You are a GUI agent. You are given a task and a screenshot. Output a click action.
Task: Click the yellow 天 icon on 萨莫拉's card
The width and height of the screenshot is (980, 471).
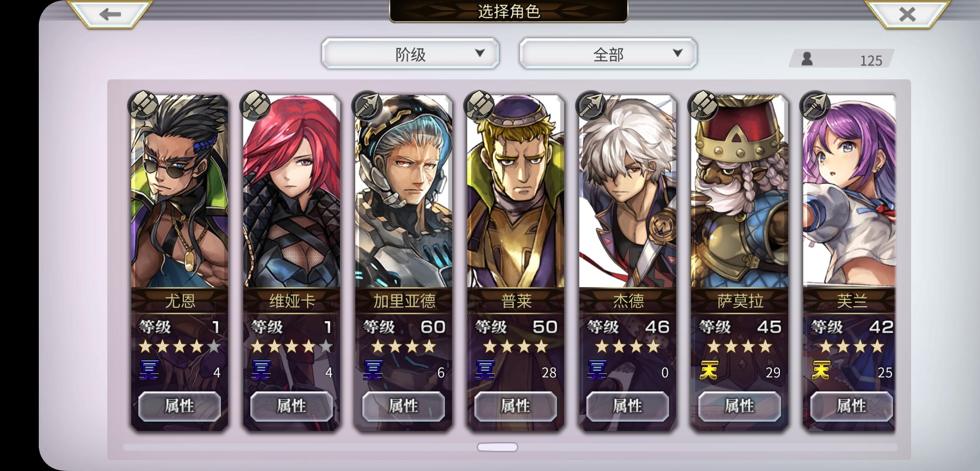click(x=708, y=371)
